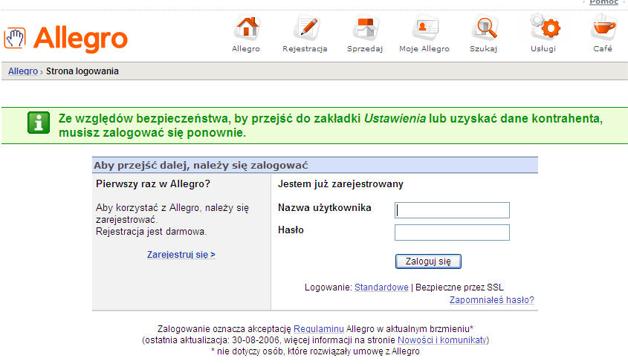Screen dimensions: 628x364
Task: Click the Bezpieczne przez SSL text
Action: [459, 287]
